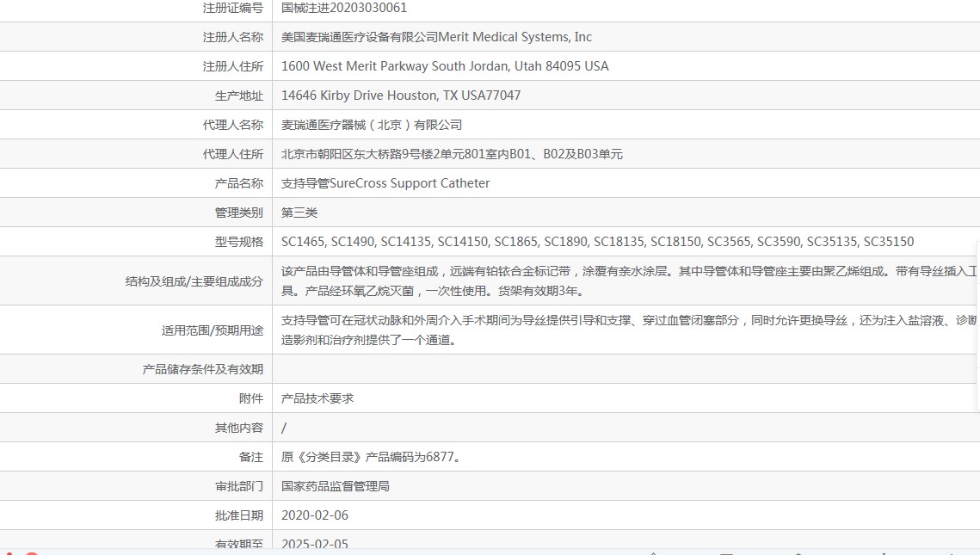Click the 备注 label
The image size is (980, 555).
[250, 458]
